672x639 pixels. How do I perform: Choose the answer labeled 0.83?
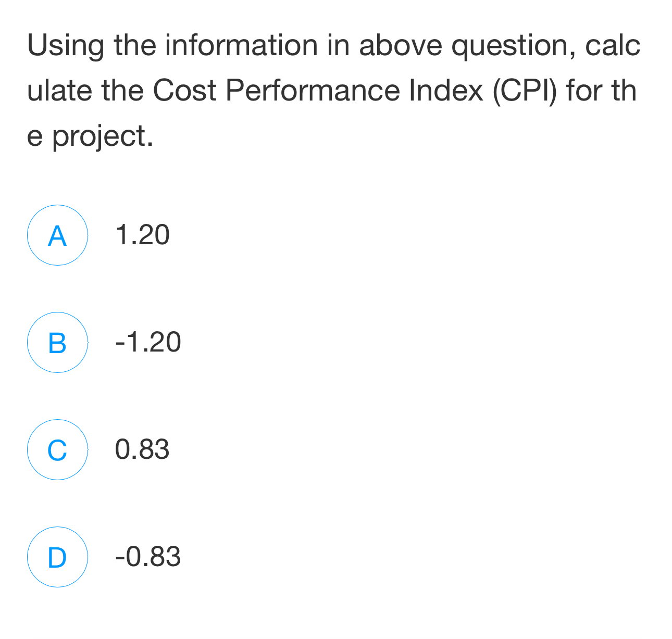(x=142, y=450)
